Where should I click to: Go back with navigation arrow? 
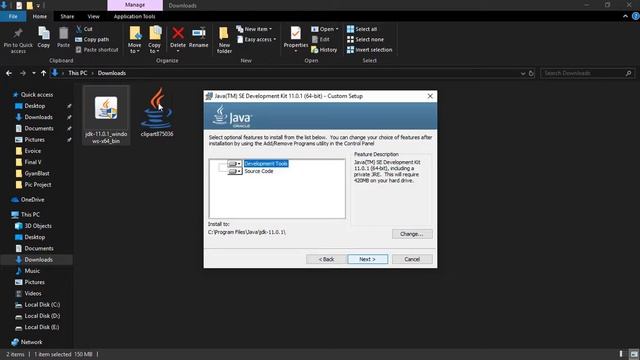click(x=9, y=73)
